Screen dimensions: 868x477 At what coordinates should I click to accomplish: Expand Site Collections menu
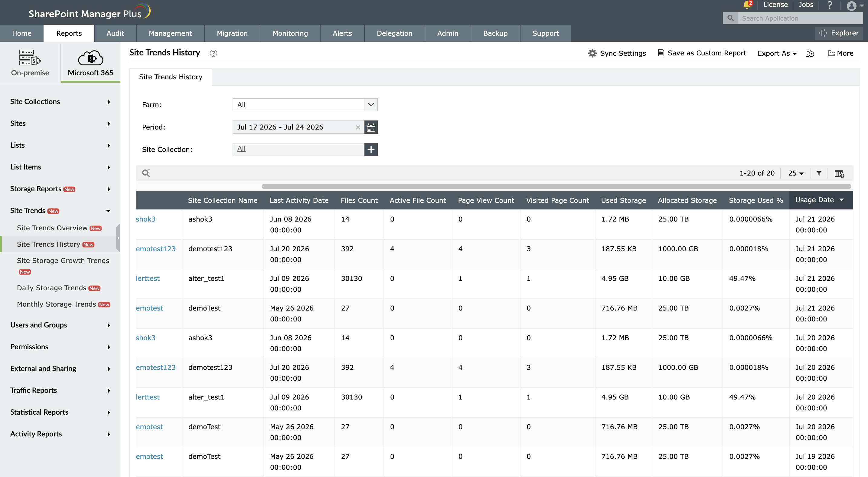(60, 101)
